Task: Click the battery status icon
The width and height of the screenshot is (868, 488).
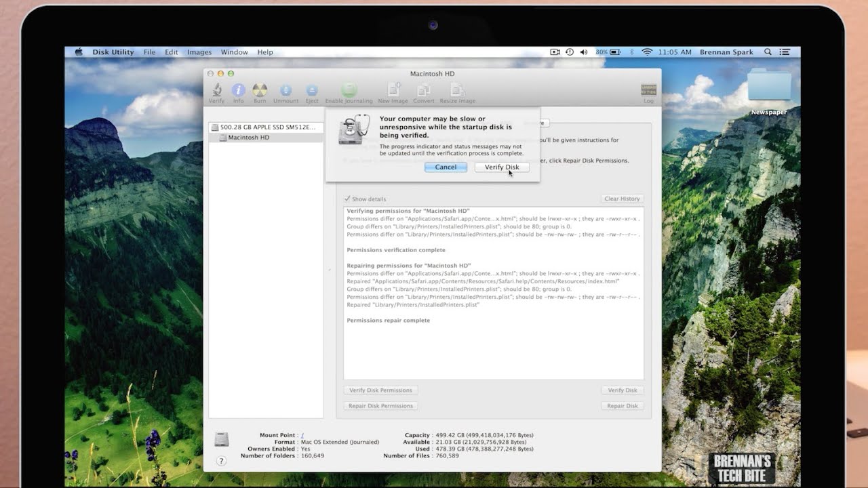Action: click(x=615, y=52)
